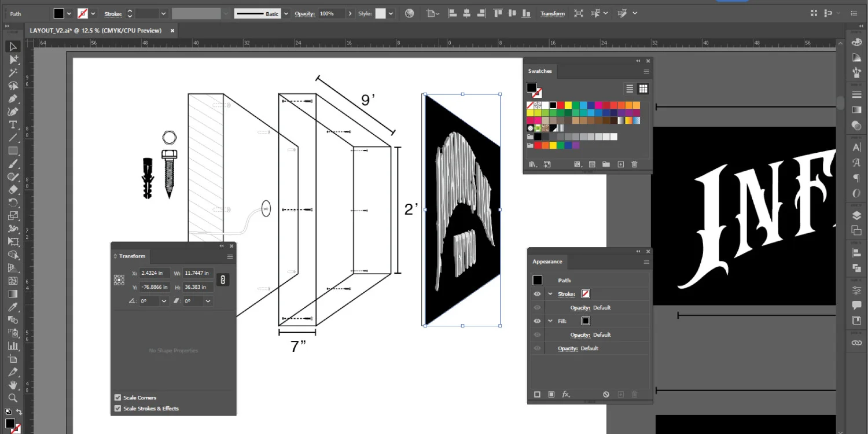The image size is (868, 434).
Task: Click the Opacity label in control bar
Action: coord(305,13)
